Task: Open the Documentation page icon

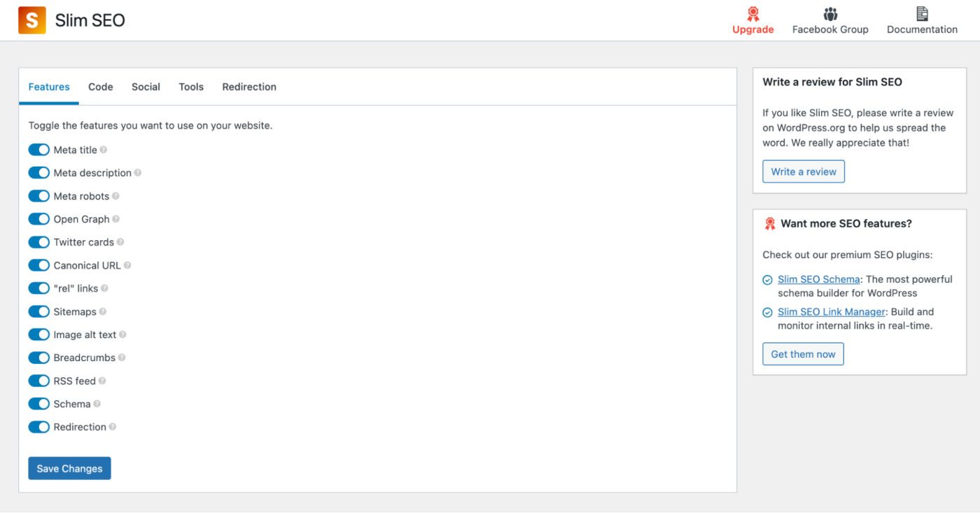Action: pos(922,14)
